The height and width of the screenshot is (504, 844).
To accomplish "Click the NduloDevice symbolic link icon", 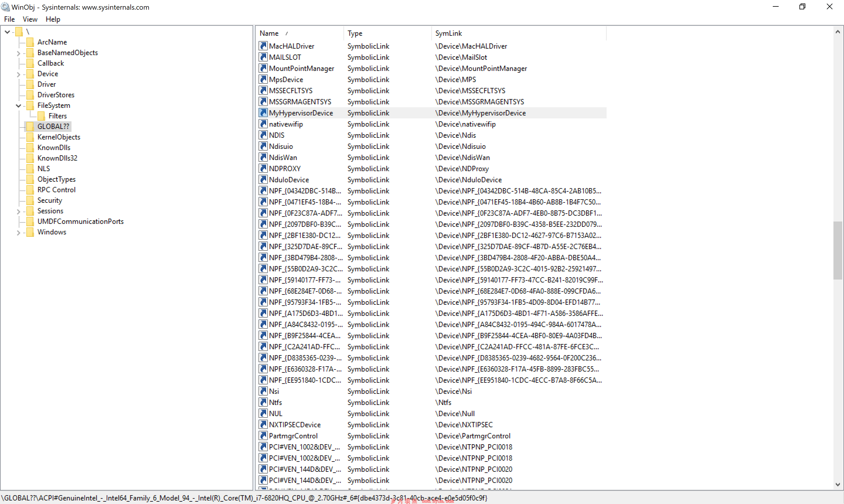I will point(263,180).
